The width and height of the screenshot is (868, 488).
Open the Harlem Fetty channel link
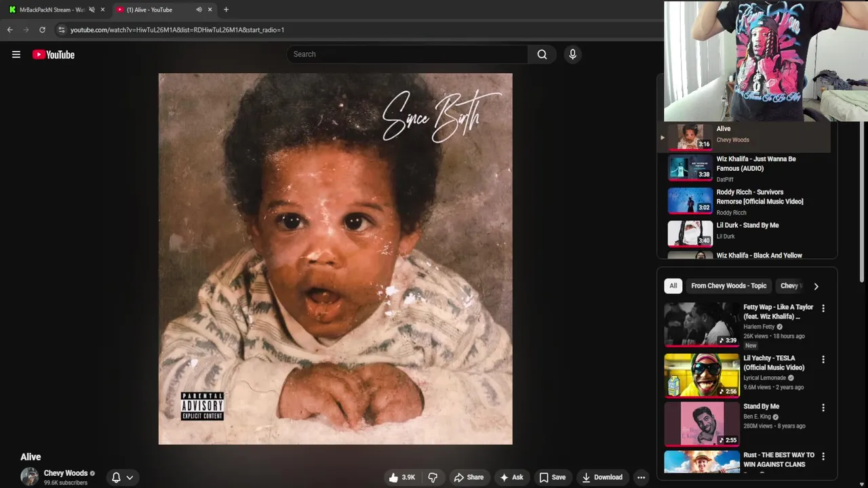[759, 327]
